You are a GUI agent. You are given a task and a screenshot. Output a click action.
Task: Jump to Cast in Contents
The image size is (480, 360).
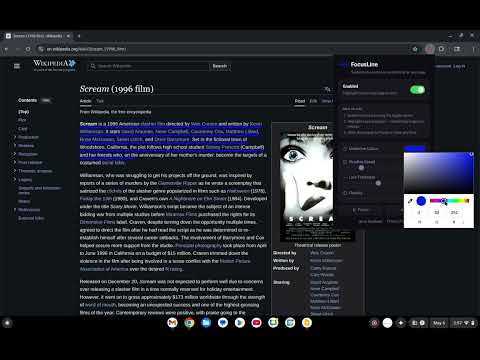(23, 129)
